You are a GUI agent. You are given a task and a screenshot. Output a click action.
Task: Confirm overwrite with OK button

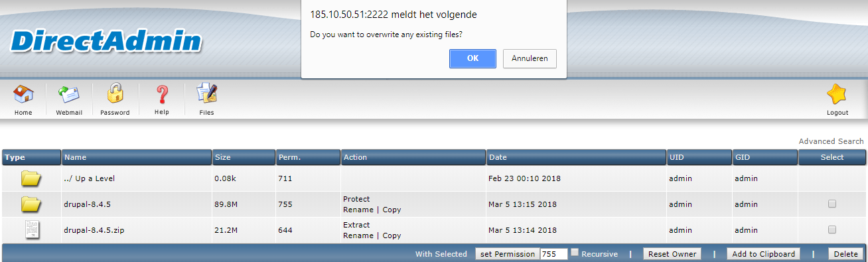472,58
